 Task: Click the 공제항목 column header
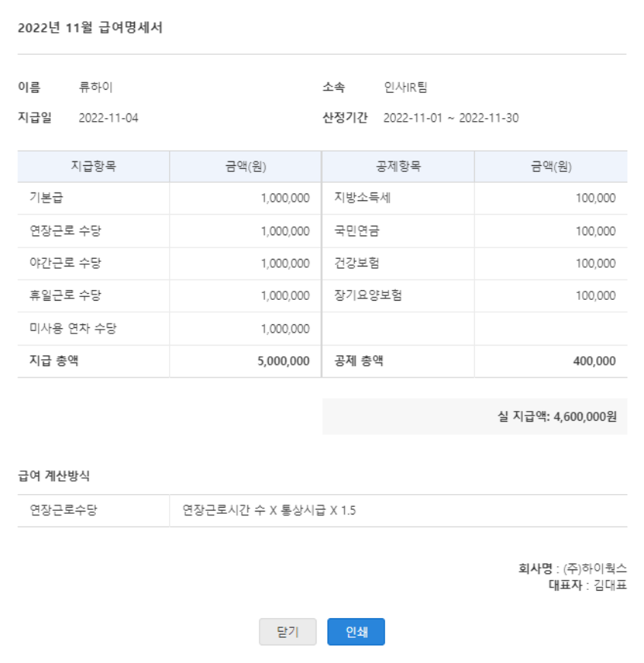(398, 167)
